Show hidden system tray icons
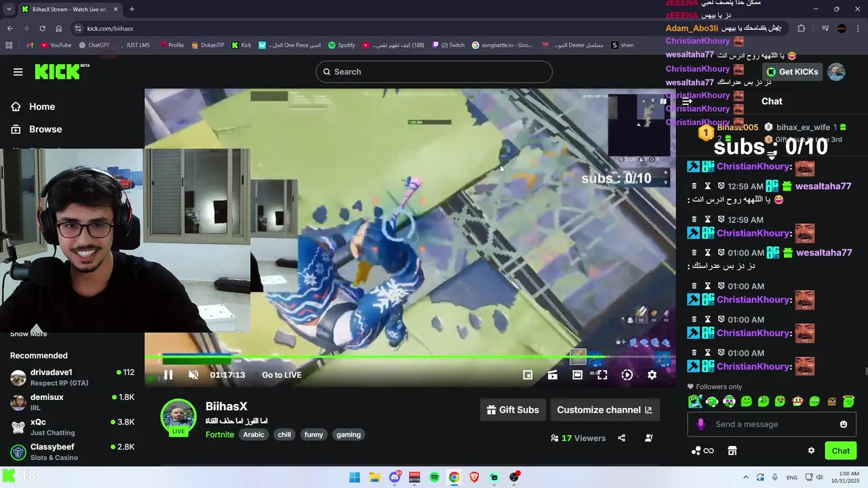868x488 pixels. click(x=746, y=477)
